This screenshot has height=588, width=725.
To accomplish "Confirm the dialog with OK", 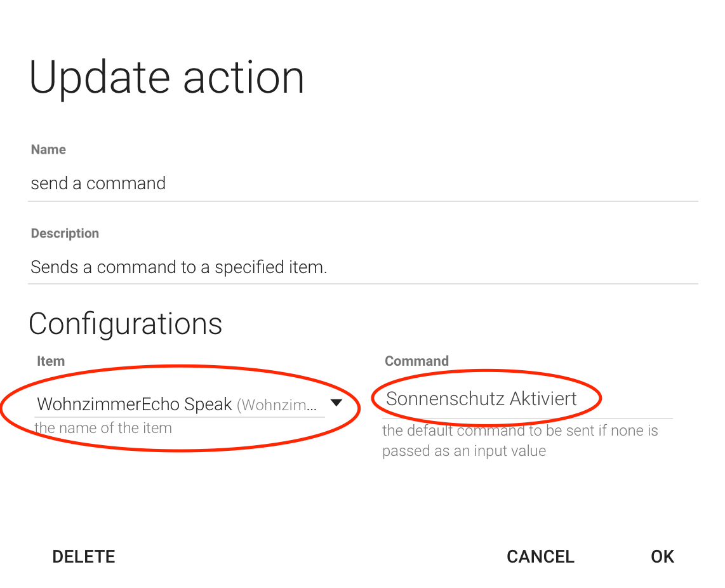I will pyautogui.click(x=662, y=557).
